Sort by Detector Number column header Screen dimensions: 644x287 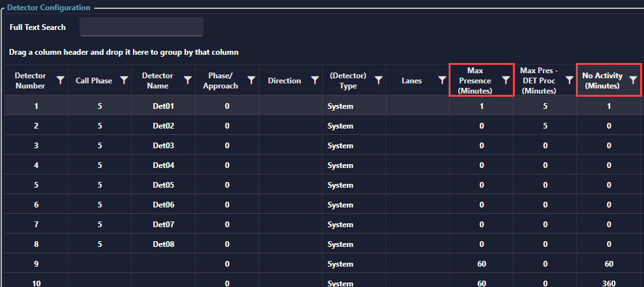[x=30, y=81]
